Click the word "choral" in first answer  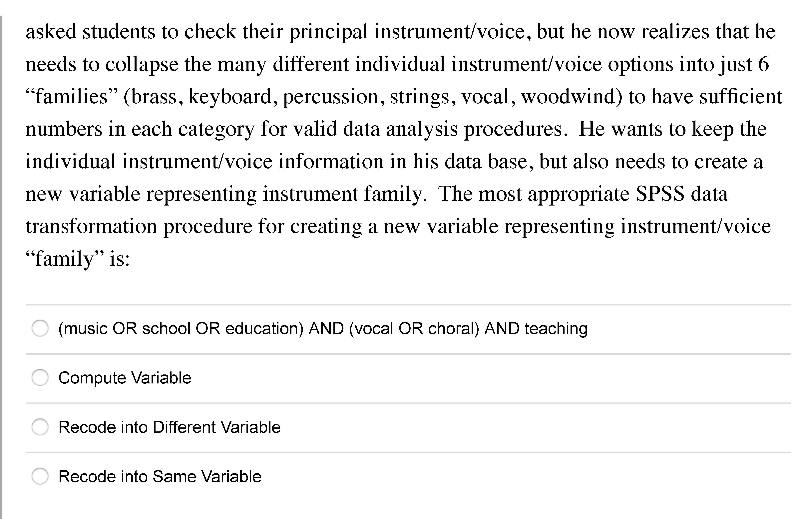tap(453, 328)
